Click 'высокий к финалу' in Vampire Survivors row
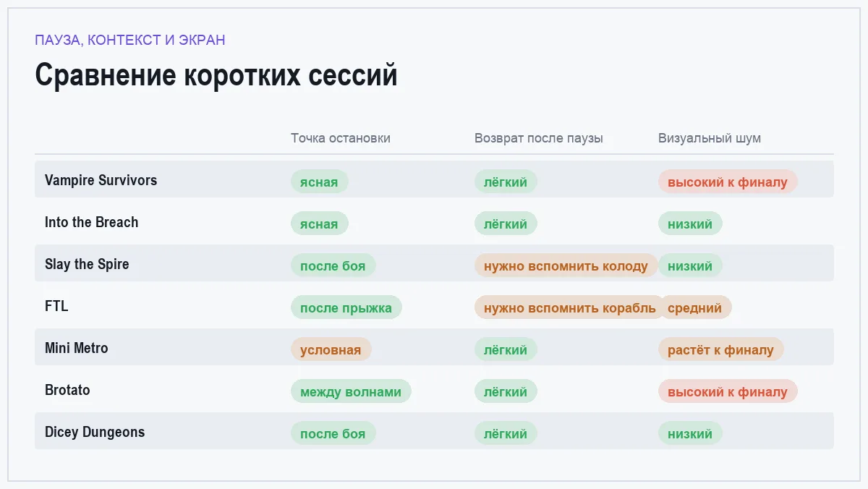The image size is (868, 489). tap(728, 182)
